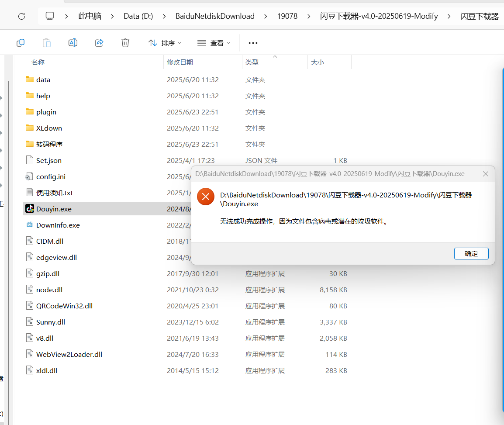Navigate to BaidoNetdiskDownload via breadcrumb

pos(215,16)
